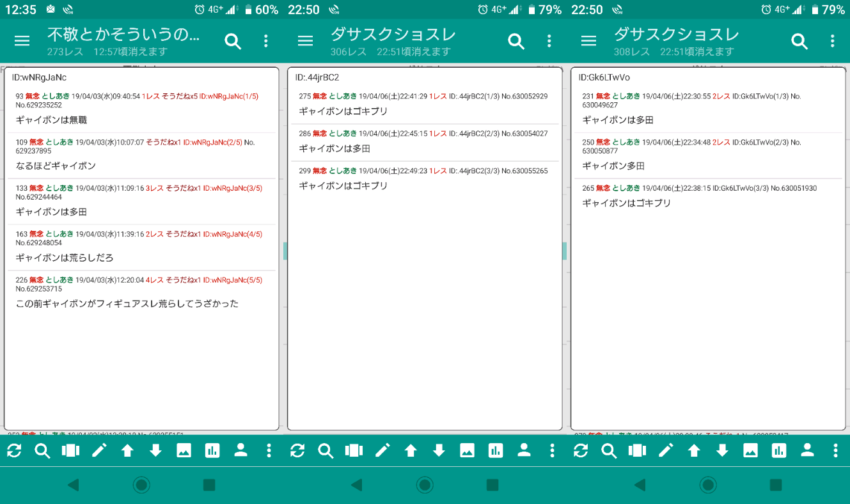Tap bottom toolbar magnifier on middle screen
This screenshot has width=850, height=504.
point(326,451)
